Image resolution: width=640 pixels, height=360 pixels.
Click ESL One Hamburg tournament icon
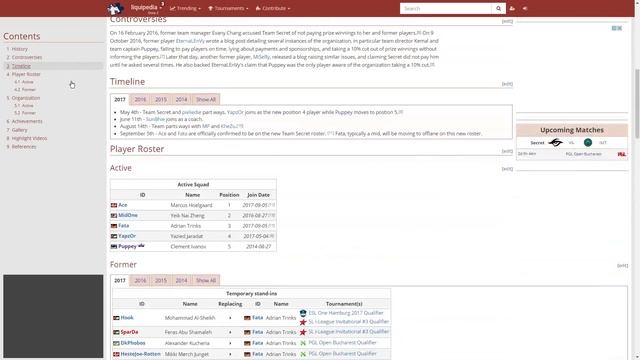point(303,313)
